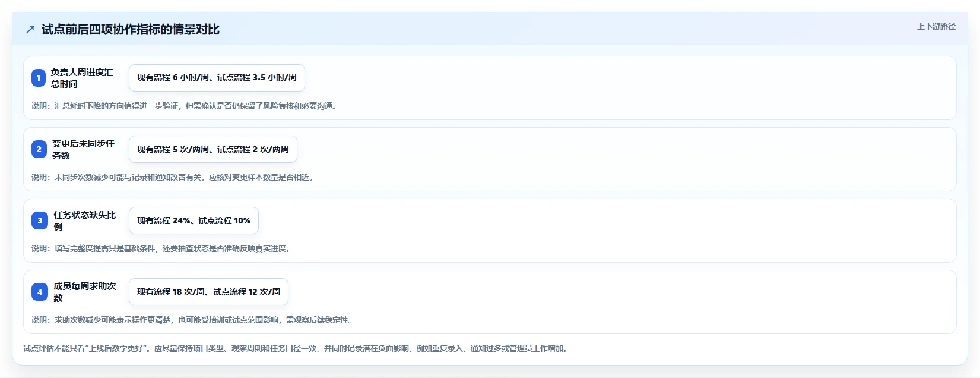Click the label 任务状态缺失比例

[x=85, y=220]
